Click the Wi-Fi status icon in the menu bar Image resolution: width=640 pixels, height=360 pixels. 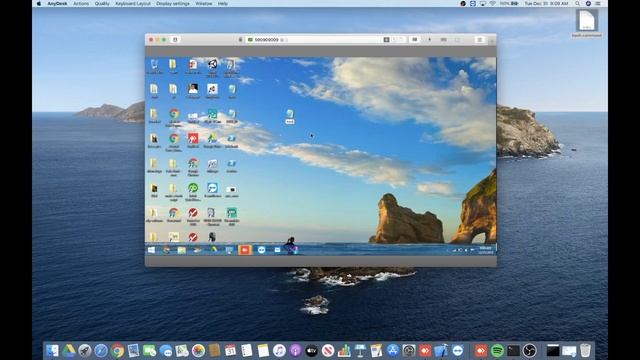pyautogui.click(x=492, y=4)
